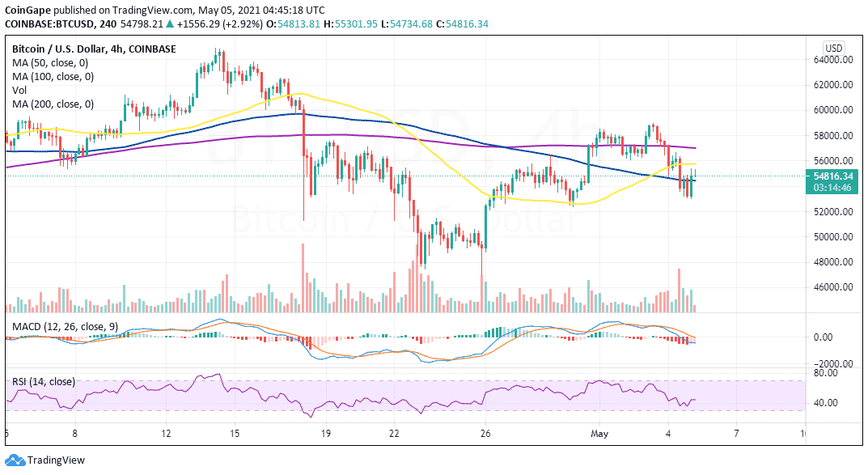Click the 80.00 level on the RSI scale
The image size is (868, 475).
click(825, 372)
